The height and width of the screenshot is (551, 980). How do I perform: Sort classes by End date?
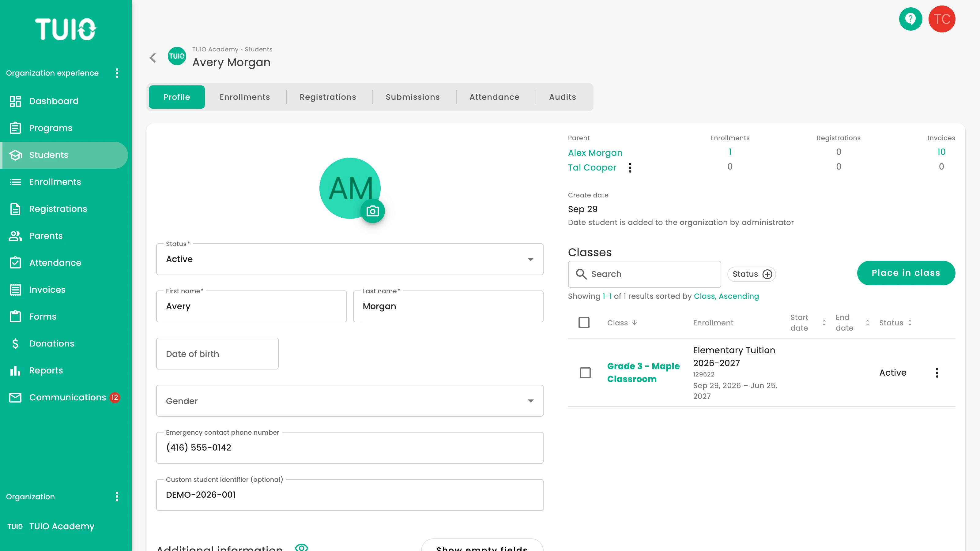coord(852,323)
